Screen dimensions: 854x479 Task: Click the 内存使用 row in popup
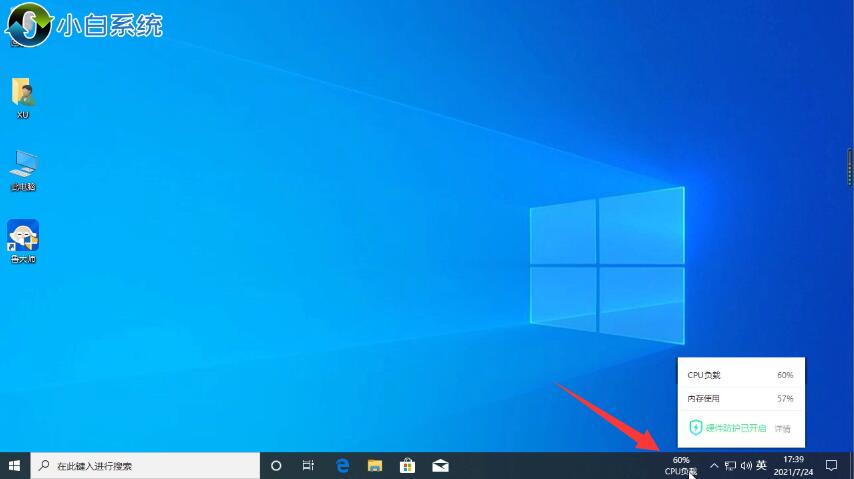click(x=741, y=399)
